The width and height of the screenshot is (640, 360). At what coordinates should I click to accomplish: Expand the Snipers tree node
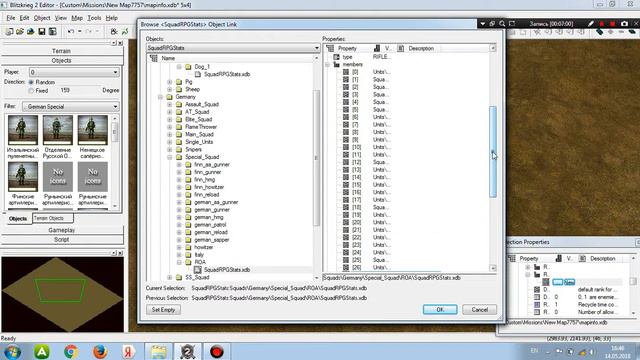[x=170, y=150]
